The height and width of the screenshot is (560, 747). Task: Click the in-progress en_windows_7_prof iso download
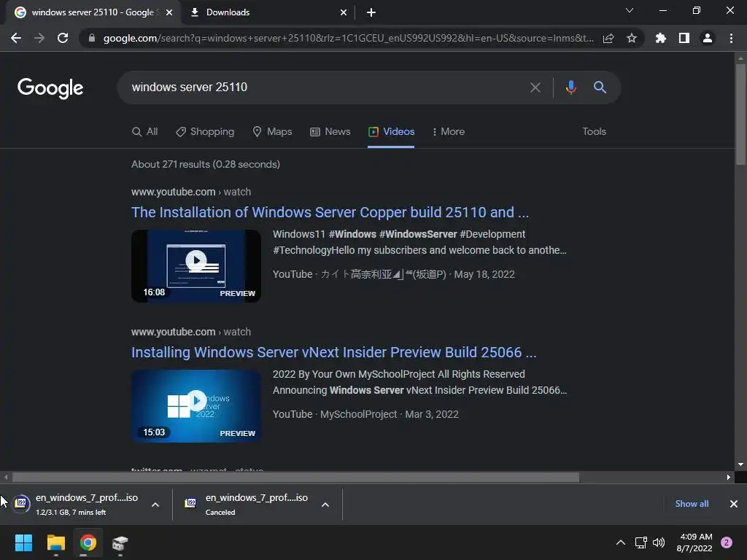click(76, 505)
